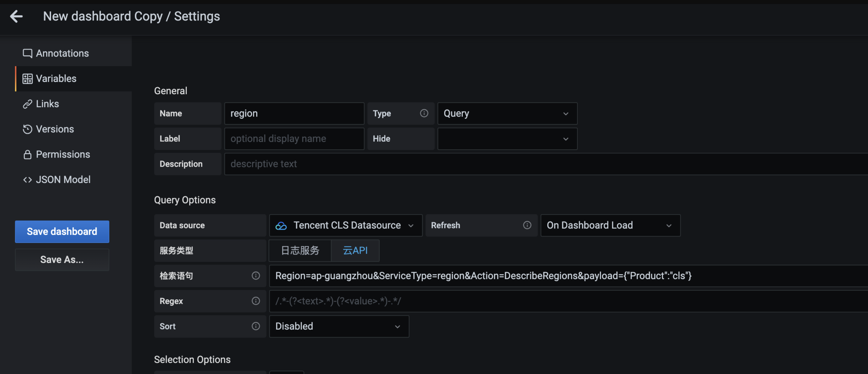
Task: Select the 云API service type
Action: (x=355, y=251)
